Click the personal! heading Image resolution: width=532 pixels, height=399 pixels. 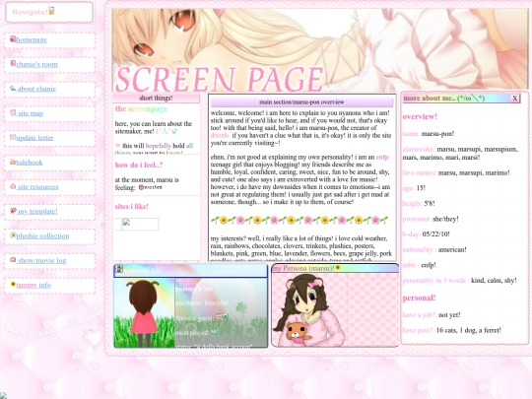point(419,298)
